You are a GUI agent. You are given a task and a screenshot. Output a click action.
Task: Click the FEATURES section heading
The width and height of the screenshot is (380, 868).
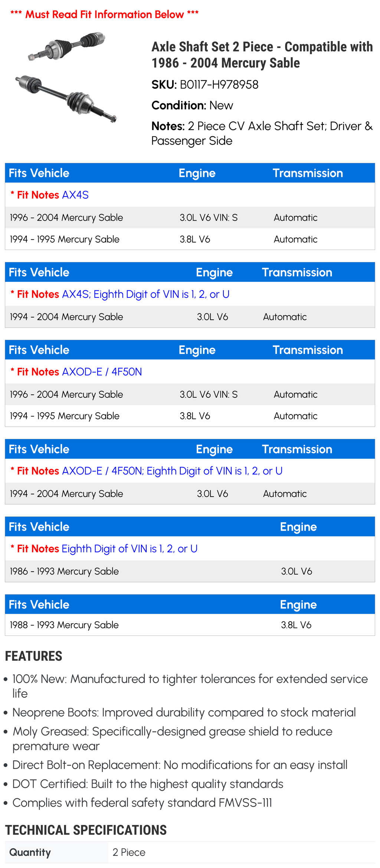[33, 656]
